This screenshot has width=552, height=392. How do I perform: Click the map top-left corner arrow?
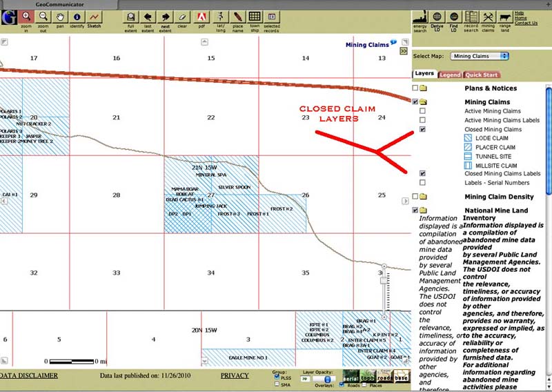pyautogui.click(x=4, y=42)
